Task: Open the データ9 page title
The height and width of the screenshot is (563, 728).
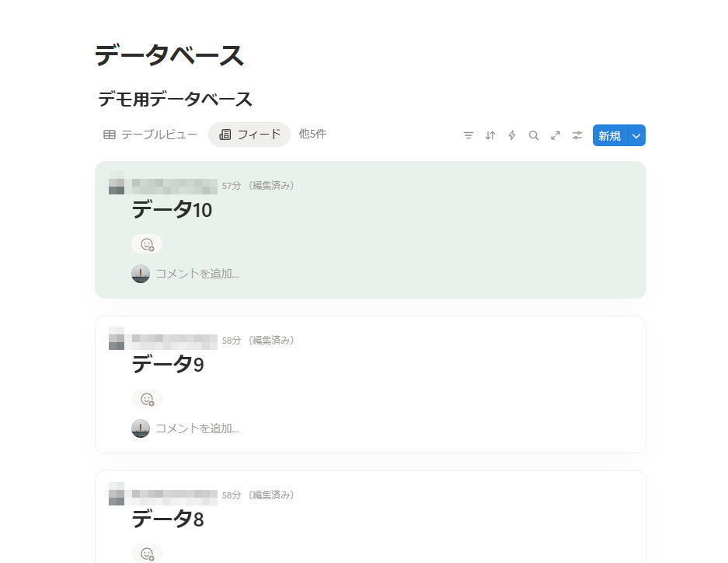Action: tap(168, 364)
